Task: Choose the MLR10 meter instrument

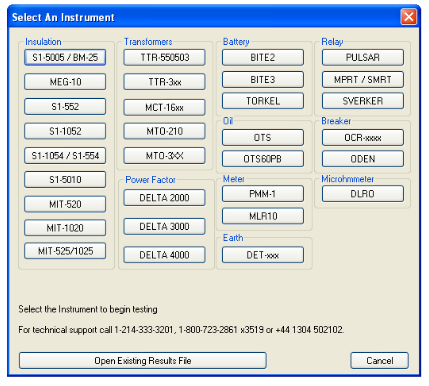Action: 263,216
